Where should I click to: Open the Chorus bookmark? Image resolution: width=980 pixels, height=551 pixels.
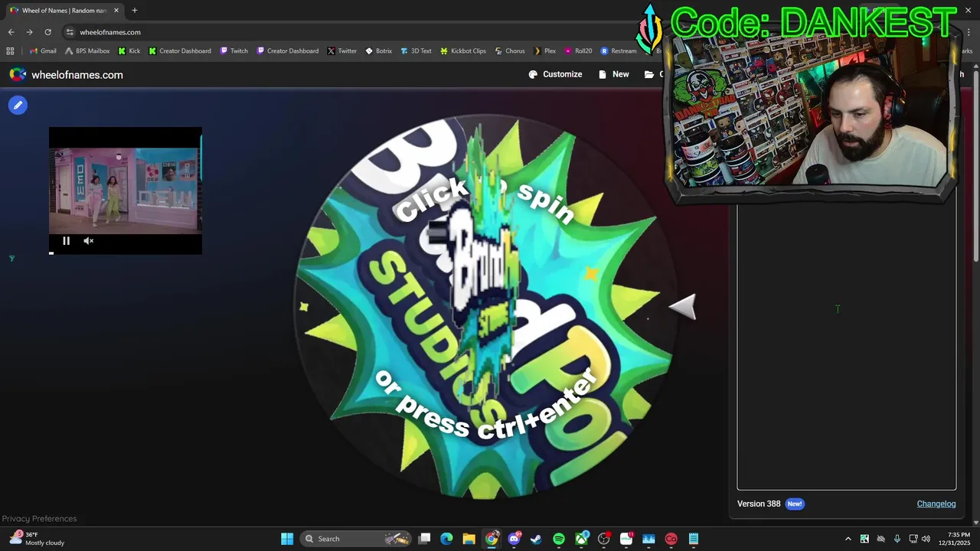[509, 51]
